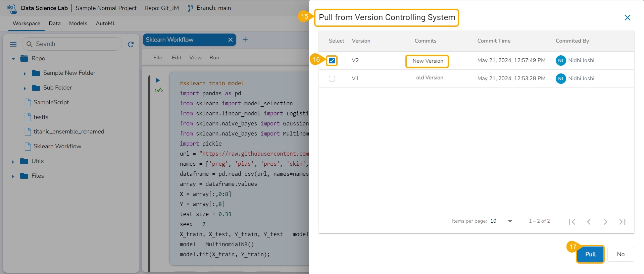Jump to the first page of versions
The image size is (644, 274).
572,222
